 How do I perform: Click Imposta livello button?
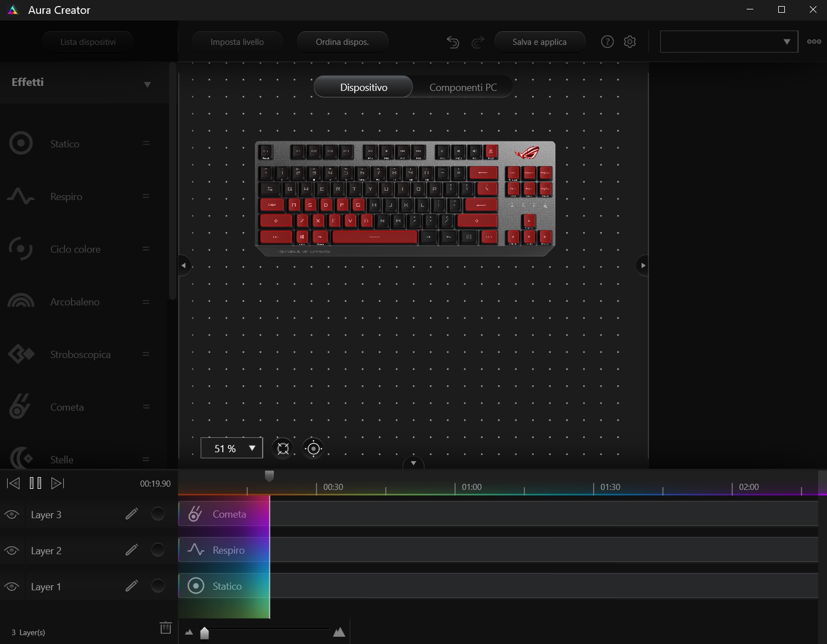point(237,42)
